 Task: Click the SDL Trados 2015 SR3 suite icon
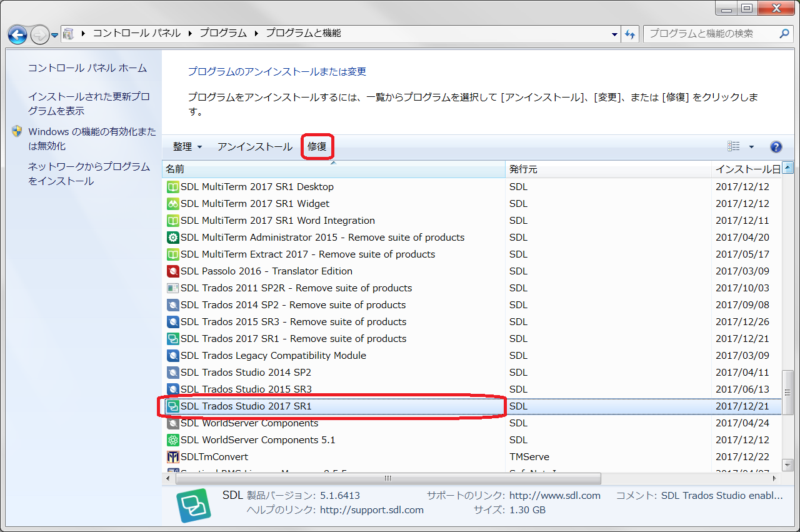click(x=173, y=322)
